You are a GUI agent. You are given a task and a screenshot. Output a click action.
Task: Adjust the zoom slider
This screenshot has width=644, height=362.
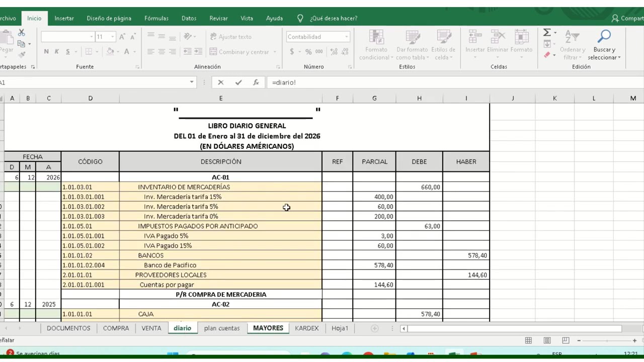point(606,340)
